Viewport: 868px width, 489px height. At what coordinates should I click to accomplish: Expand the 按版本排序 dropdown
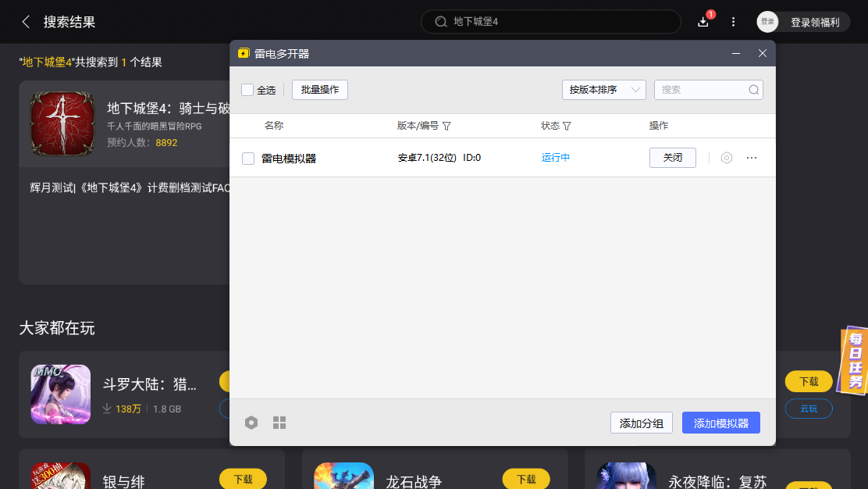click(604, 90)
